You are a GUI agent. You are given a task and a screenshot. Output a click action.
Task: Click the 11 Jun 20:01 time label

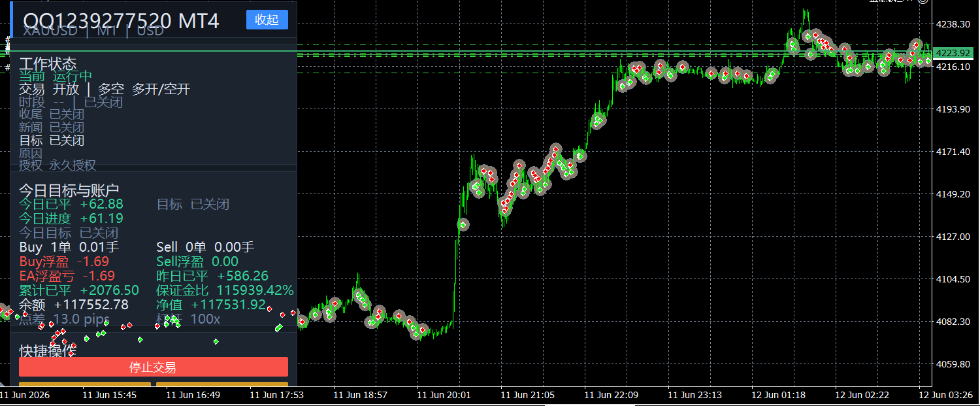point(444,396)
